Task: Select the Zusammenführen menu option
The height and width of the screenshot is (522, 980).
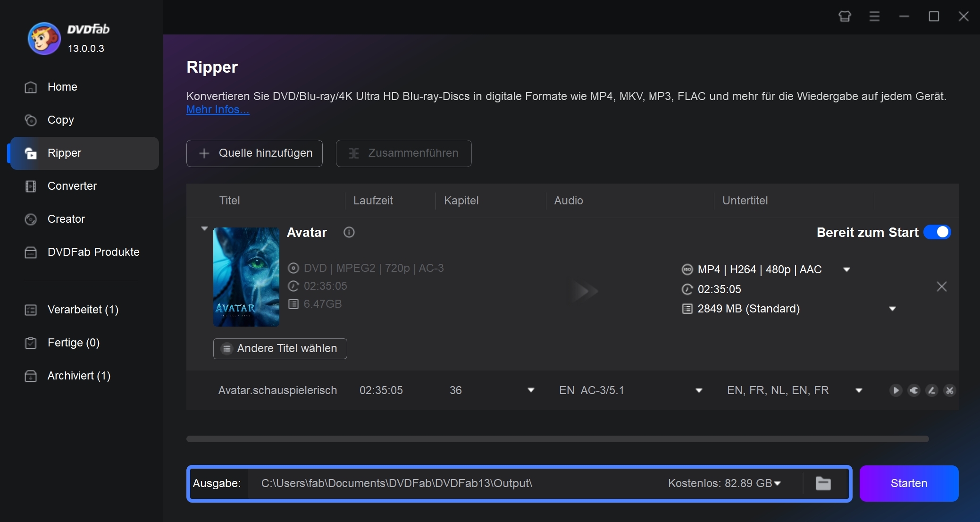Action: [403, 153]
